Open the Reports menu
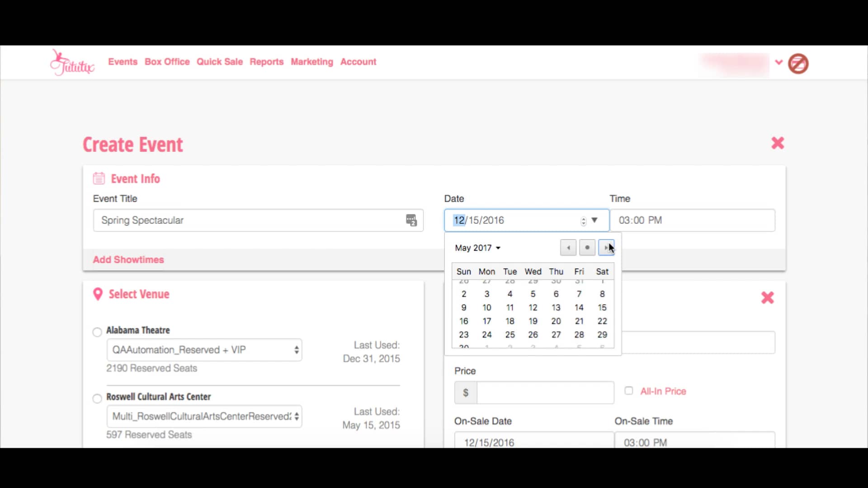 pos(266,62)
